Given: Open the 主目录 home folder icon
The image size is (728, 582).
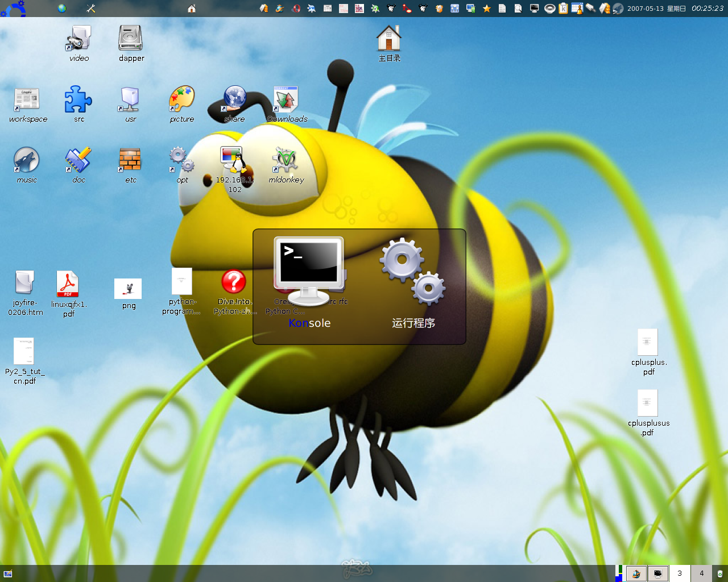Looking at the screenshot, I should [389, 44].
